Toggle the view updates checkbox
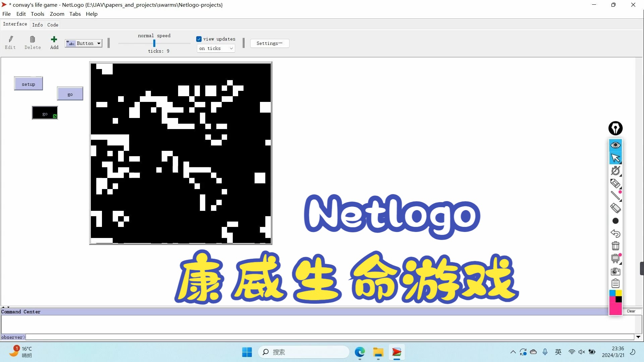 (x=199, y=39)
